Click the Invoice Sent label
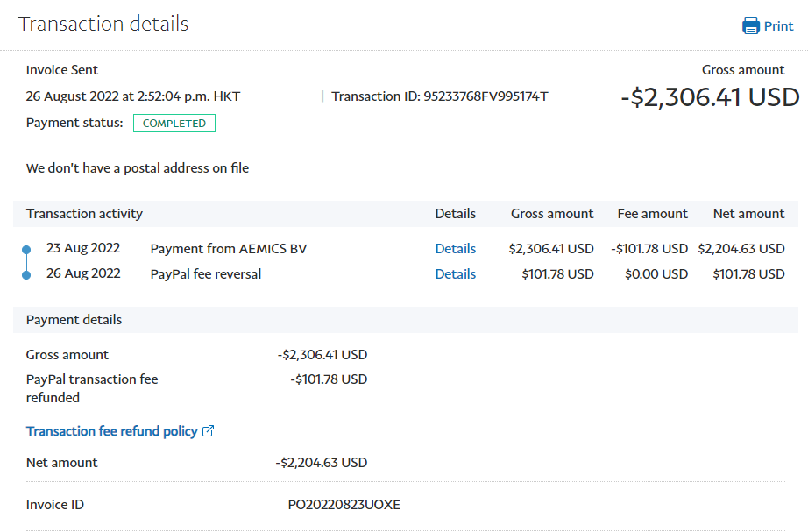 [62, 70]
